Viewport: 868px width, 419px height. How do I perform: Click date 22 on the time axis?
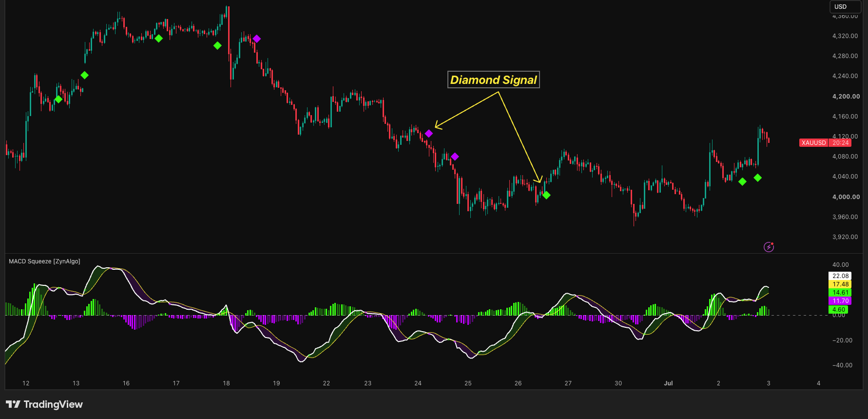click(x=327, y=383)
